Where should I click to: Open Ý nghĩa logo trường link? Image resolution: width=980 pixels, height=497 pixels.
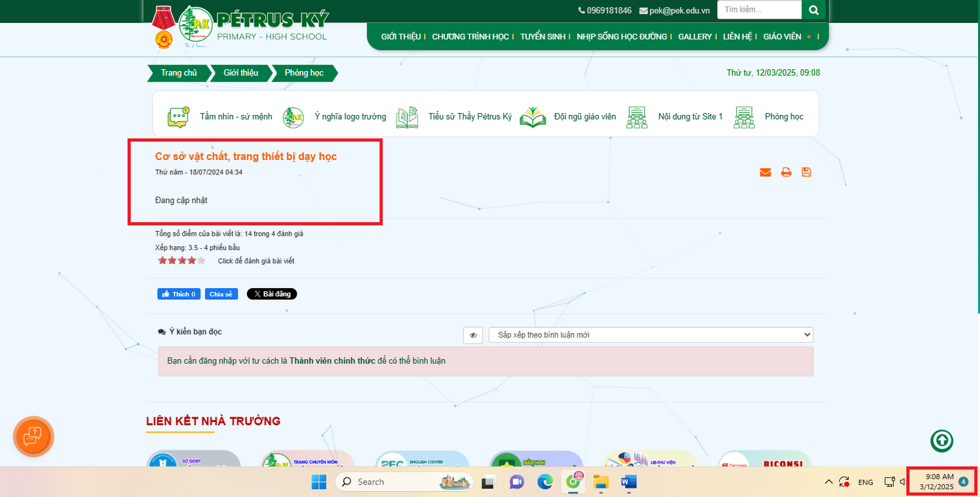pyautogui.click(x=350, y=117)
